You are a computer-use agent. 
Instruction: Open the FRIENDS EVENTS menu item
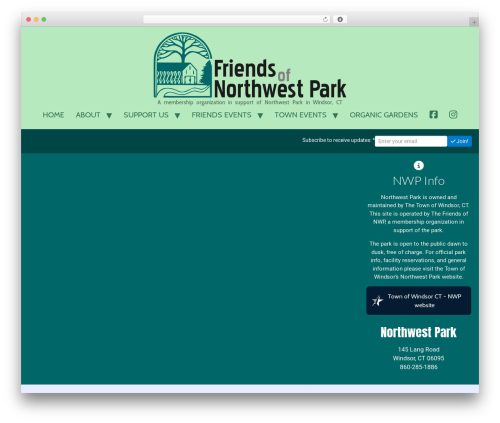tap(221, 115)
